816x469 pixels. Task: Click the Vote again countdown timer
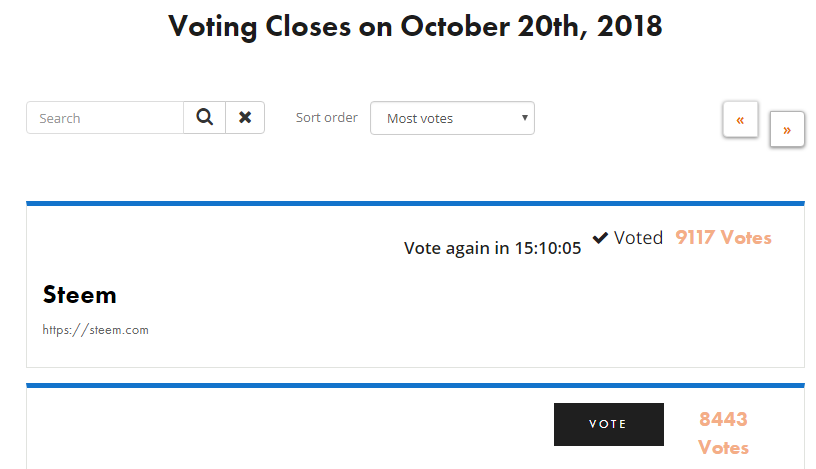(x=492, y=248)
